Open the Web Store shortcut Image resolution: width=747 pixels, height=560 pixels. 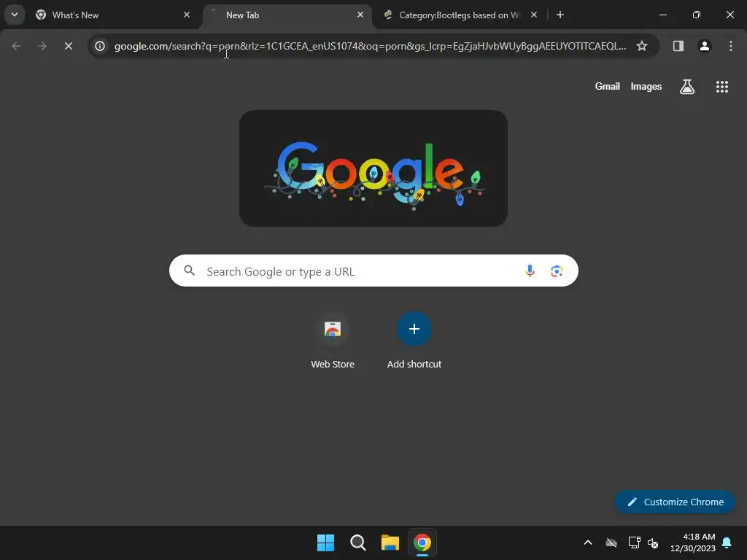pos(333,341)
